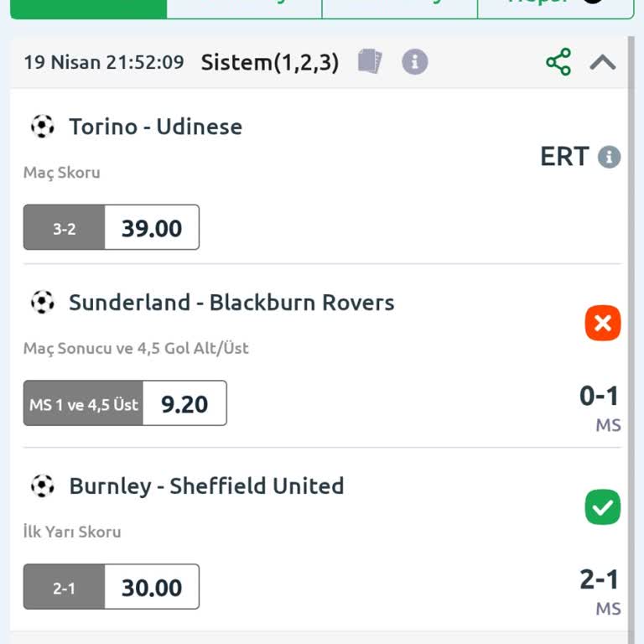Click the Sistem(1,2,3) coupon title

270,62
